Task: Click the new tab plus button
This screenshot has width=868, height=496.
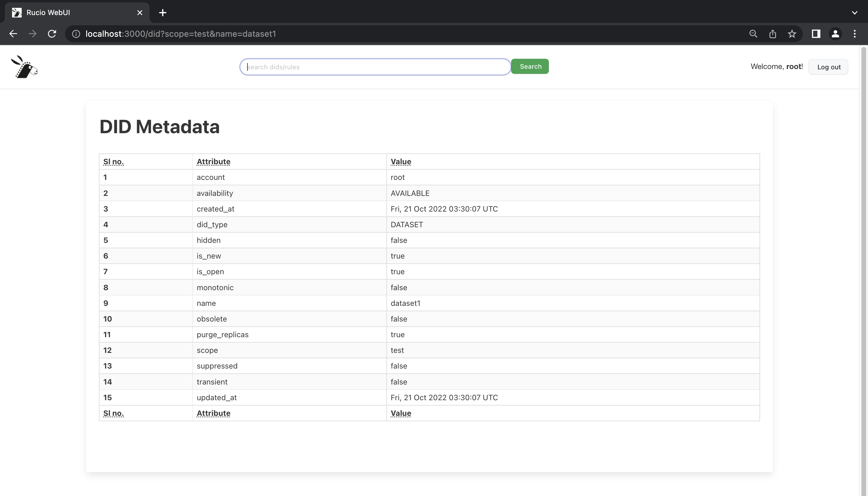Action: point(163,13)
